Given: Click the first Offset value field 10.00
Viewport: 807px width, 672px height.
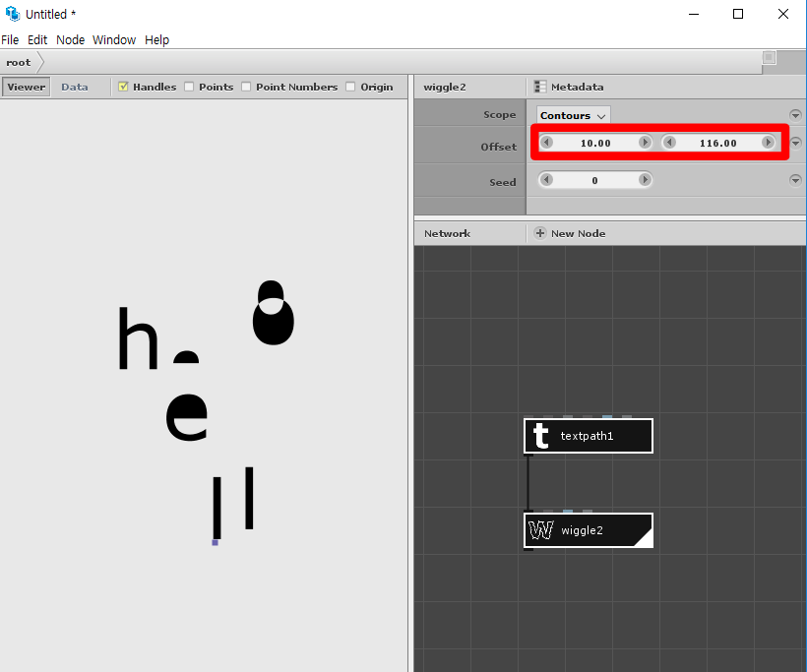Looking at the screenshot, I should pyautogui.click(x=595, y=143).
